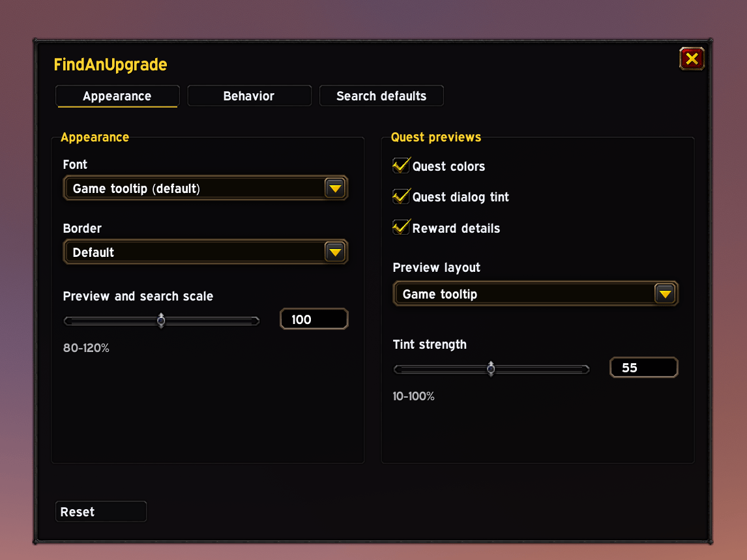Click the Preview layout dropdown arrow icon

(x=665, y=294)
